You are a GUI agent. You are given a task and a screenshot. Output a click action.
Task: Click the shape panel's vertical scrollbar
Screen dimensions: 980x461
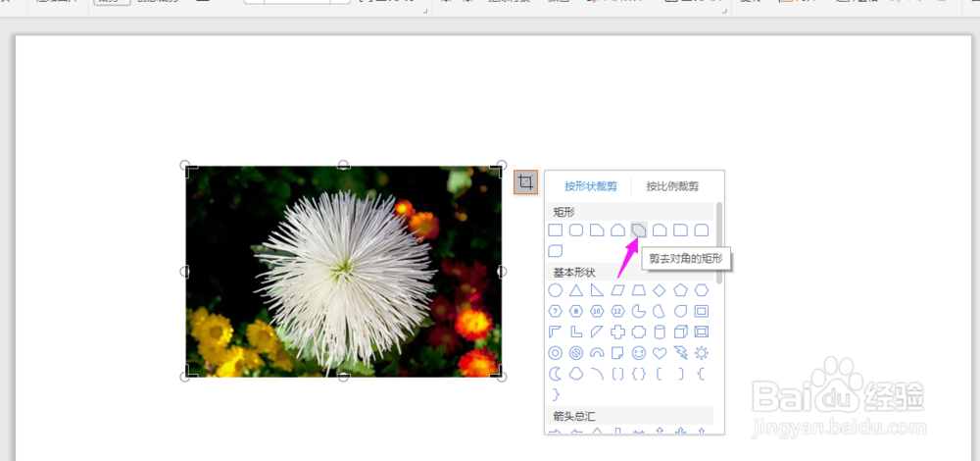pos(718,242)
